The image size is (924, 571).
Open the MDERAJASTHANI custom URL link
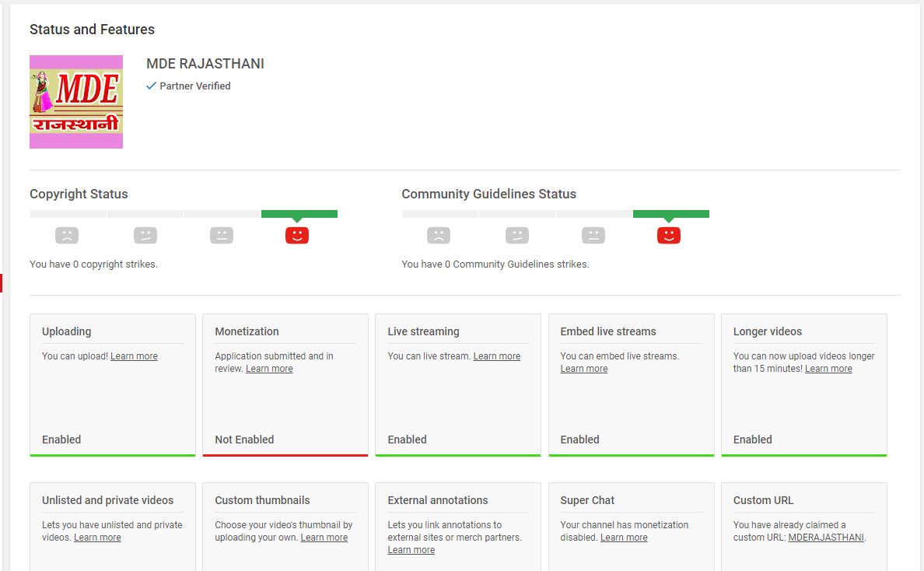coord(826,538)
